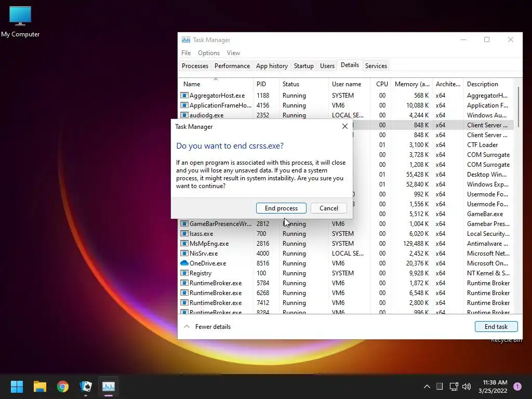
Task: Confirm with End process button
Action: [x=281, y=208]
